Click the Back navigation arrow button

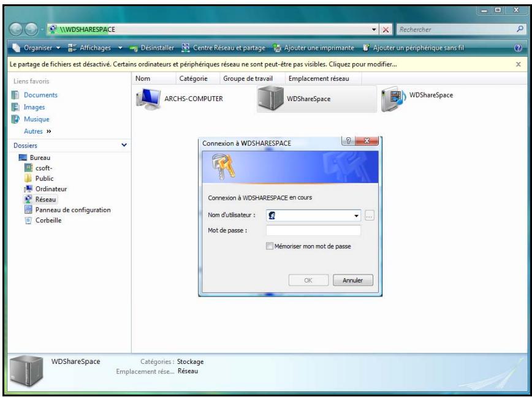(17, 29)
